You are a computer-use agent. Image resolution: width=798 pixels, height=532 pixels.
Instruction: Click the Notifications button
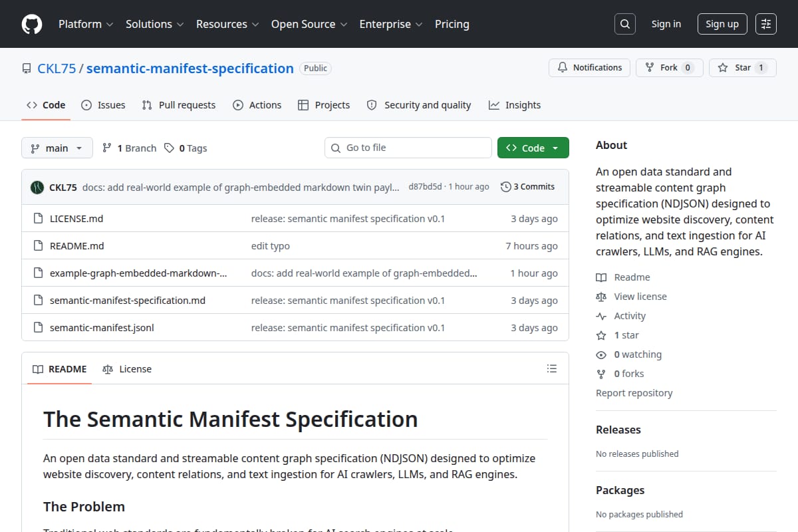click(590, 68)
